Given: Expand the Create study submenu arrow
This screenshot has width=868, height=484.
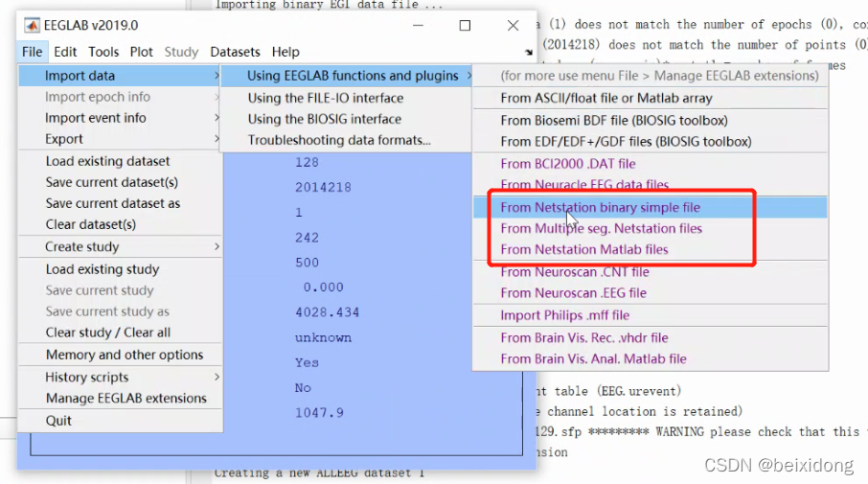Looking at the screenshot, I should point(217,246).
